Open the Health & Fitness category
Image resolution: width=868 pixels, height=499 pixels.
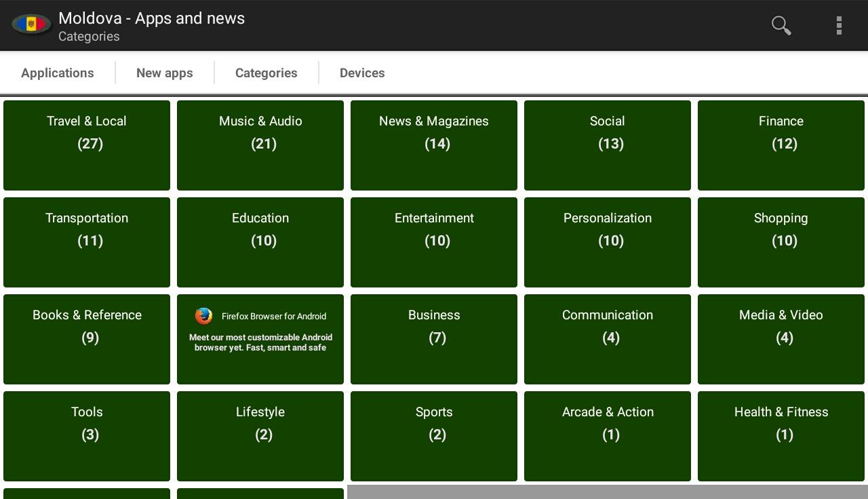tap(781, 436)
